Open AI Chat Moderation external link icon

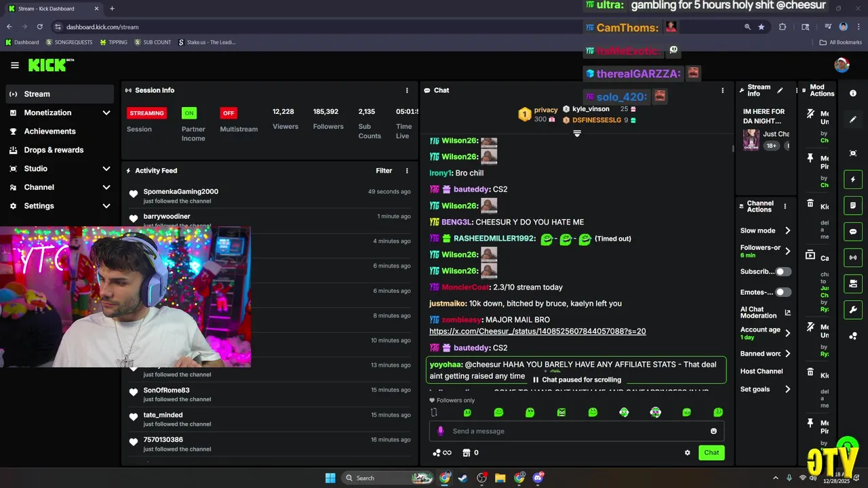(787, 312)
